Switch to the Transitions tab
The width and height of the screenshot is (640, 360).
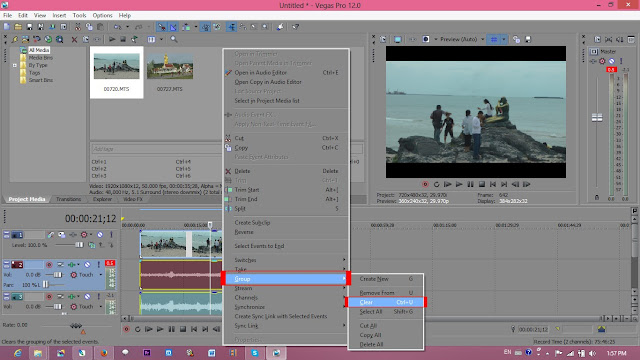(69, 199)
